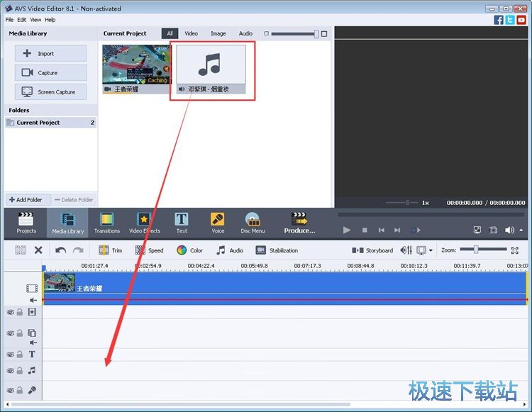
Task: Take a snapshot of the preview
Action: [493, 230]
